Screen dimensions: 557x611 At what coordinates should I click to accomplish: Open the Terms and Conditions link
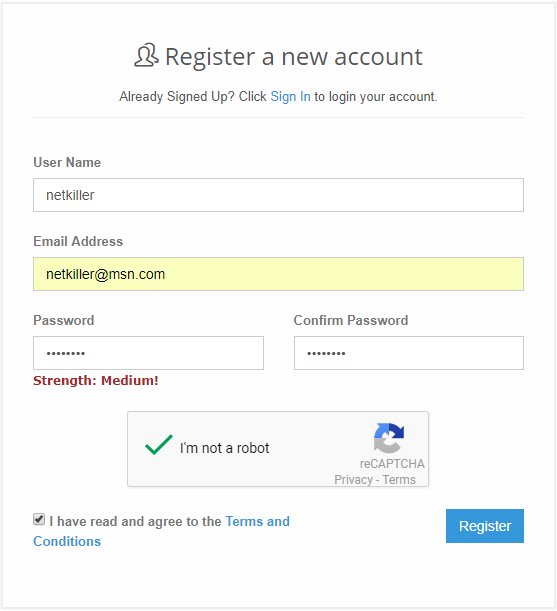pos(161,531)
